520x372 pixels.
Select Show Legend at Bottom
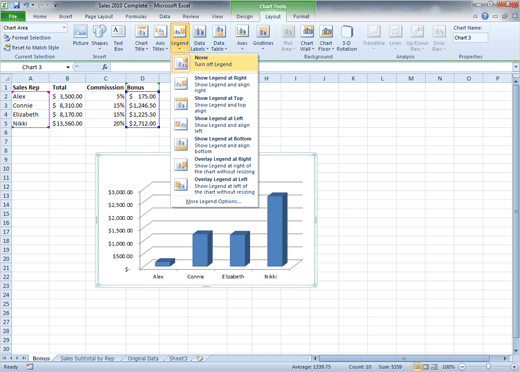215,145
